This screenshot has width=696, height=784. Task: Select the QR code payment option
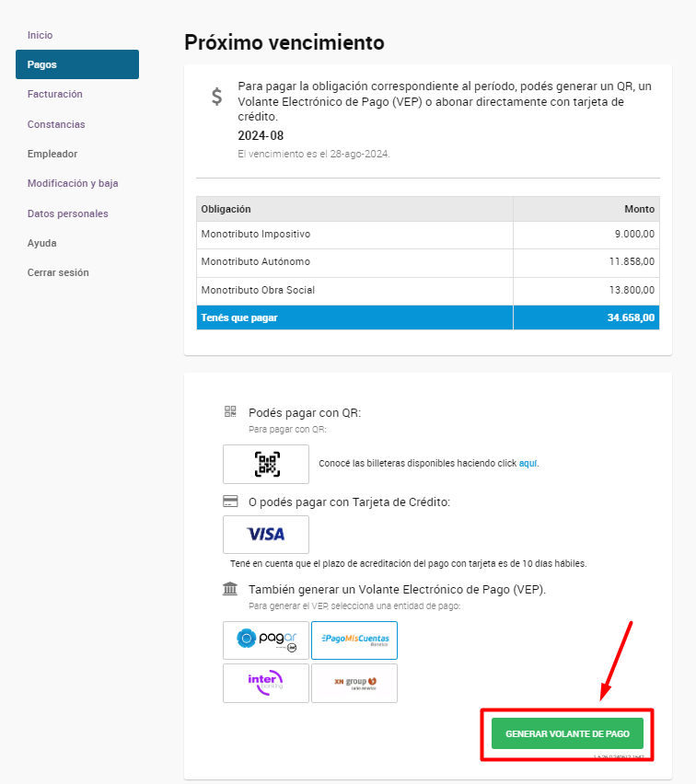(x=266, y=464)
